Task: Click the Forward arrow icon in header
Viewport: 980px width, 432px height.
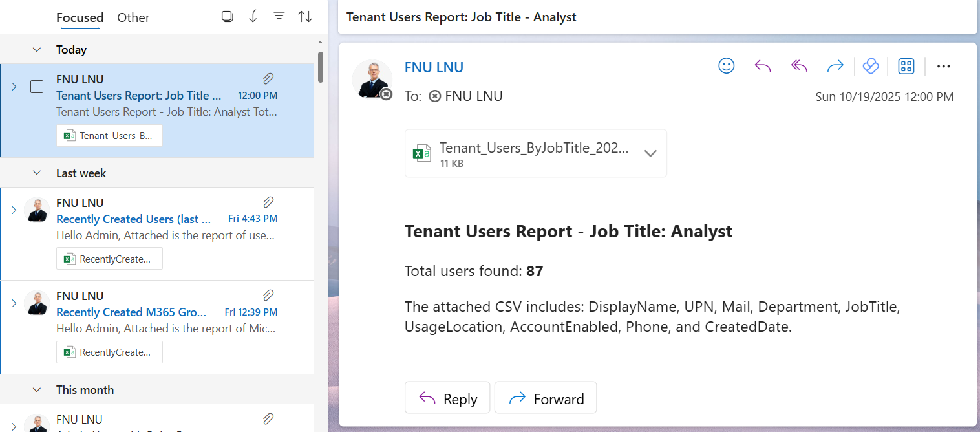Action: click(x=835, y=66)
